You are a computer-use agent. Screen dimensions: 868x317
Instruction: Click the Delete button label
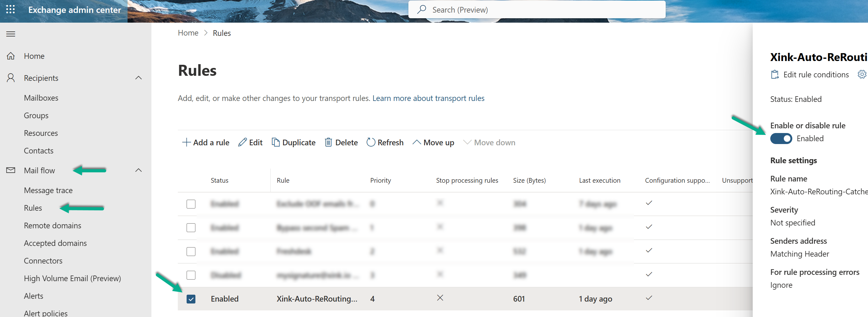pyautogui.click(x=347, y=142)
